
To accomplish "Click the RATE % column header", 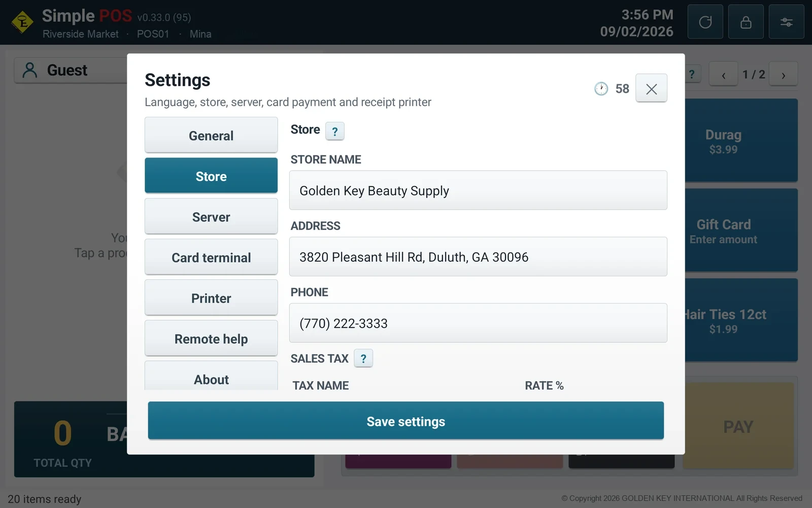I will click(x=544, y=386).
